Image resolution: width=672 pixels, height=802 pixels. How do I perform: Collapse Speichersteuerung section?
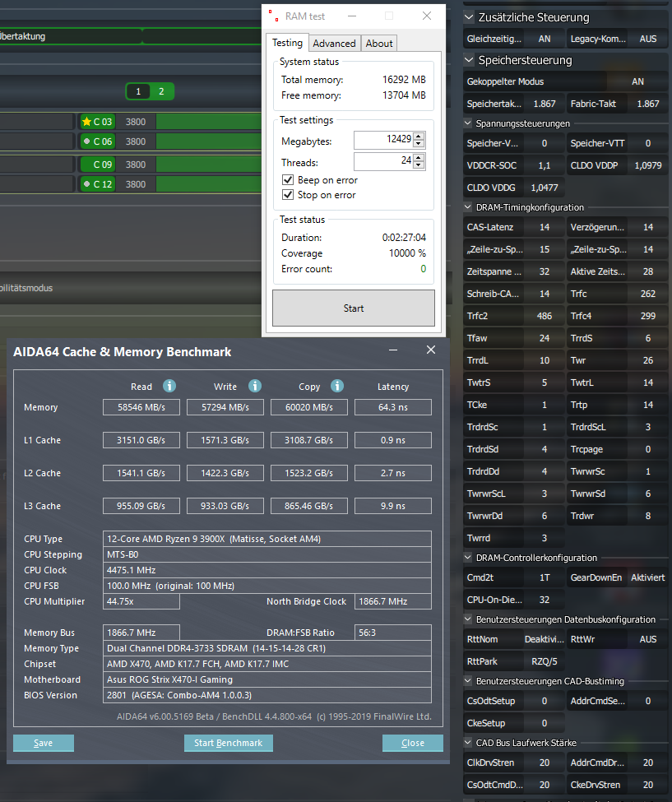pyautogui.click(x=469, y=60)
